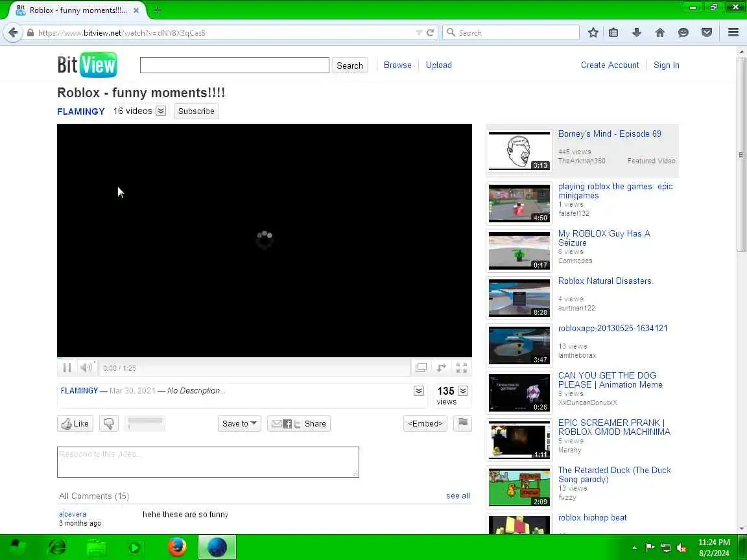Open Borney's Mind - Episode 69 thumbnail
747x560 pixels.
(519, 152)
